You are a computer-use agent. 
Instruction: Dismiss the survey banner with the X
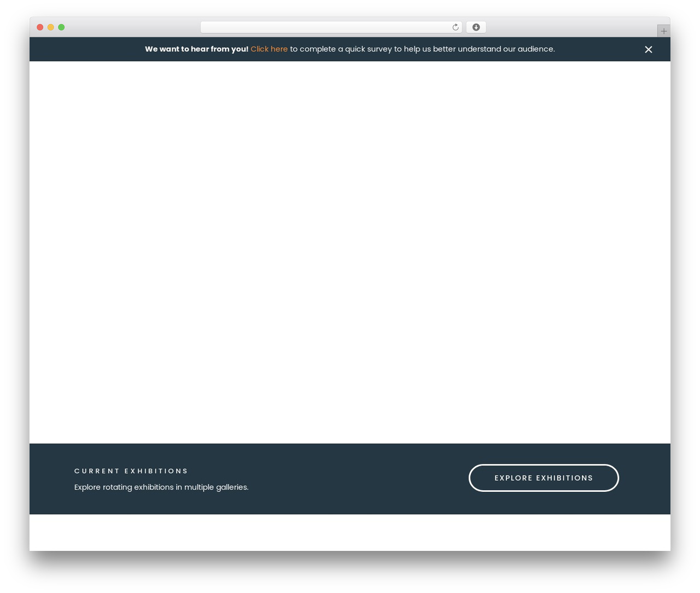[x=649, y=49]
